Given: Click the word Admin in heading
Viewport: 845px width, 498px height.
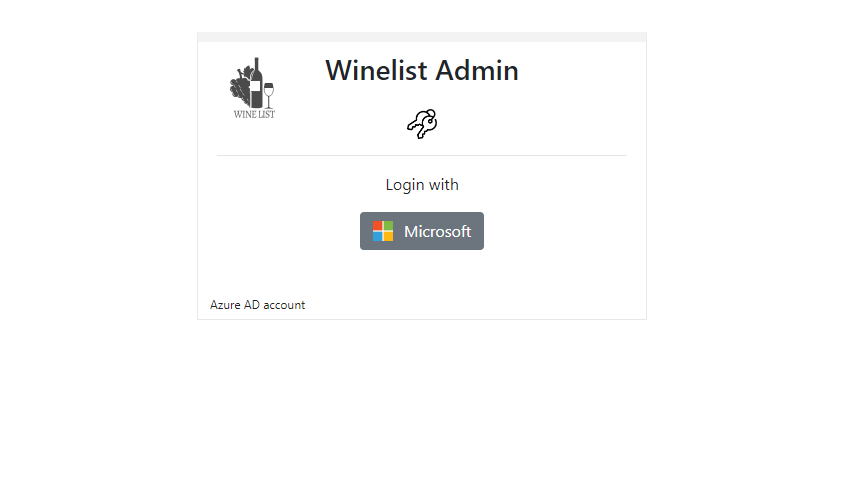Looking at the screenshot, I should [x=477, y=71].
